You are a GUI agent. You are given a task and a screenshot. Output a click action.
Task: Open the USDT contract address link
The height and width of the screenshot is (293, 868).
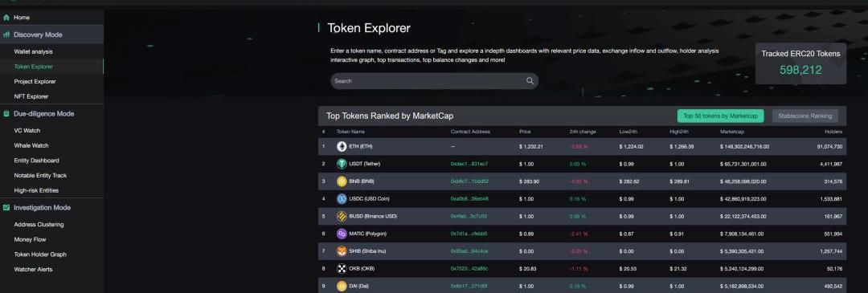469,164
